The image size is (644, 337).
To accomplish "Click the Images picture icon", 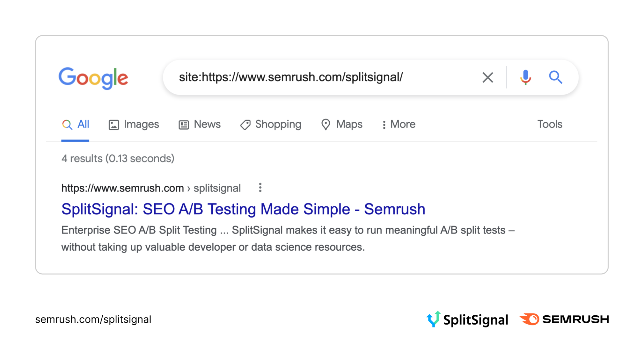I will 114,125.
